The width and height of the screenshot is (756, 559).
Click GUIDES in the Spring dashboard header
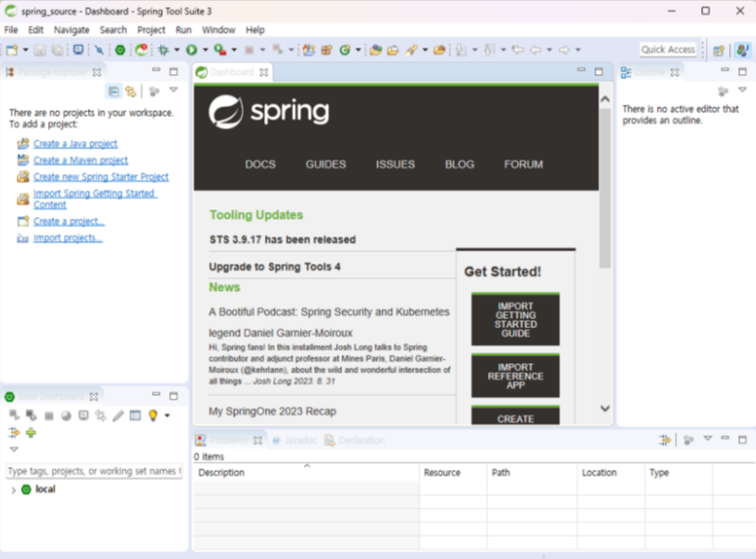[x=325, y=164]
